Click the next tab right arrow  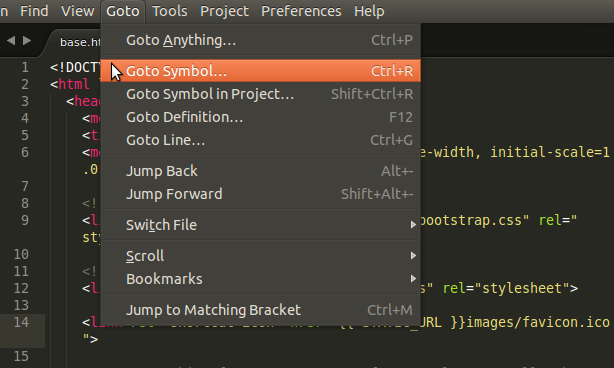(x=27, y=40)
